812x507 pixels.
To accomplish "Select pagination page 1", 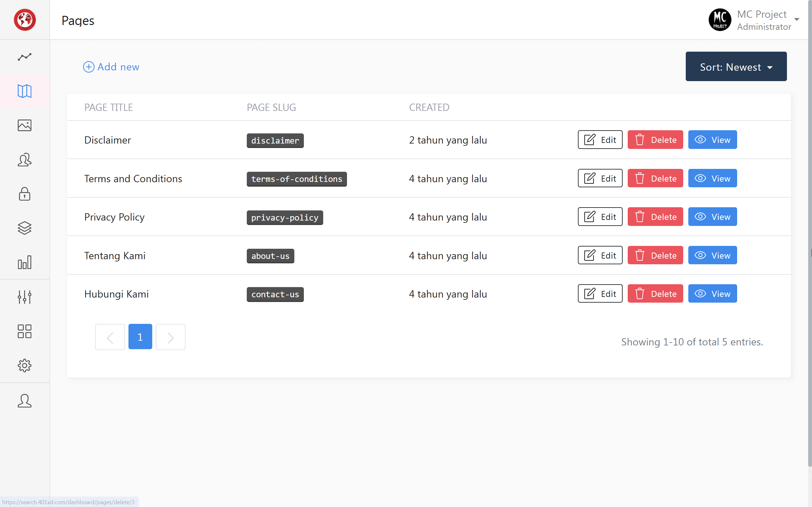I will click(x=140, y=337).
